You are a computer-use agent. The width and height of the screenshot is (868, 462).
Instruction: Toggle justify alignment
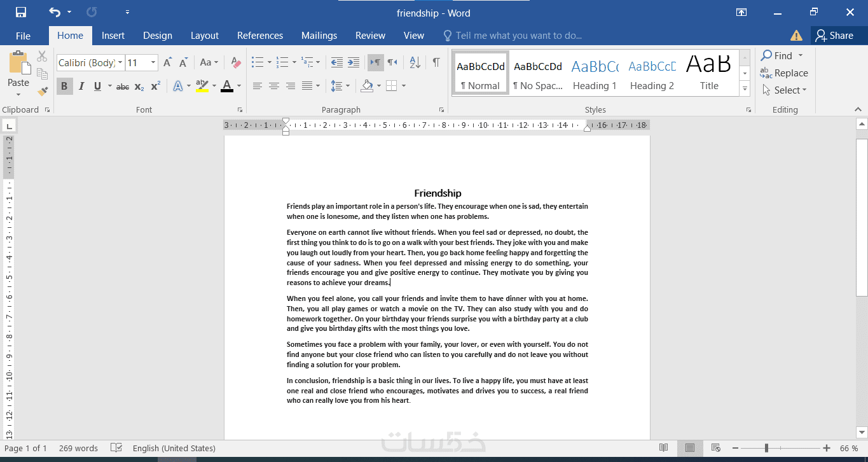click(307, 86)
